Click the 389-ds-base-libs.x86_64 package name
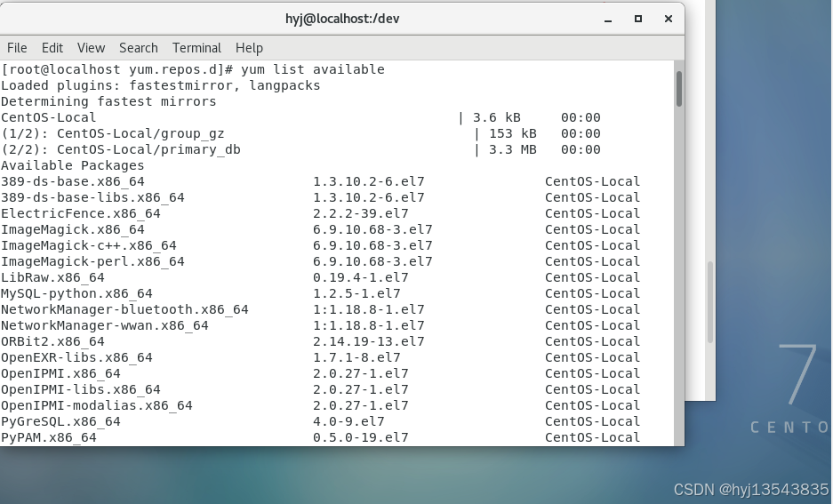Viewport: 833px width, 504px height. pyautogui.click(x=92, y=197)
